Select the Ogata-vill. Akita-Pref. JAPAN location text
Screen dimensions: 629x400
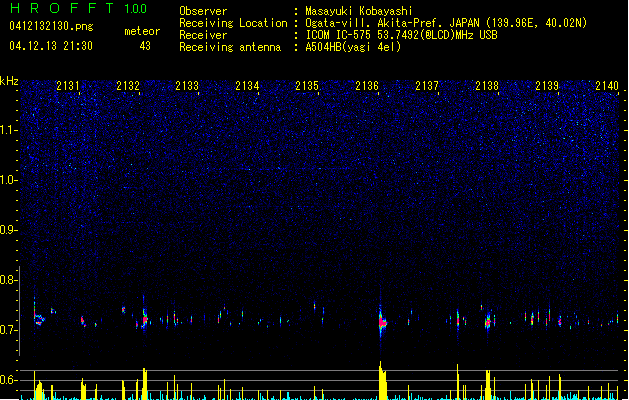[446, 23]
